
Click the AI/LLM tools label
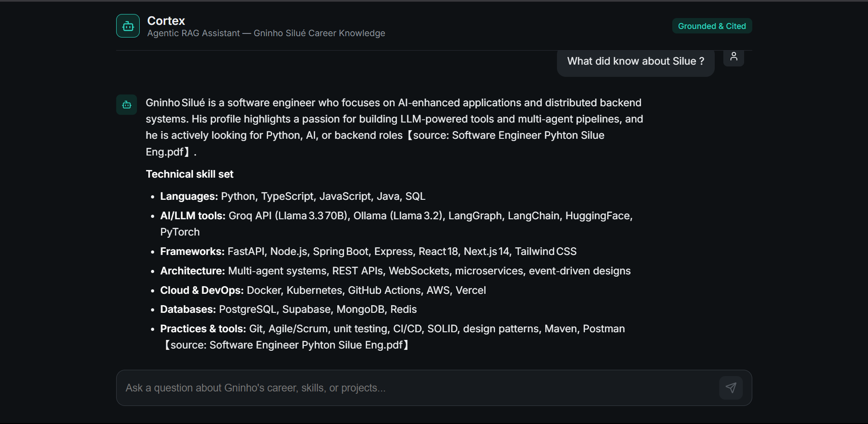click(193, 216)
